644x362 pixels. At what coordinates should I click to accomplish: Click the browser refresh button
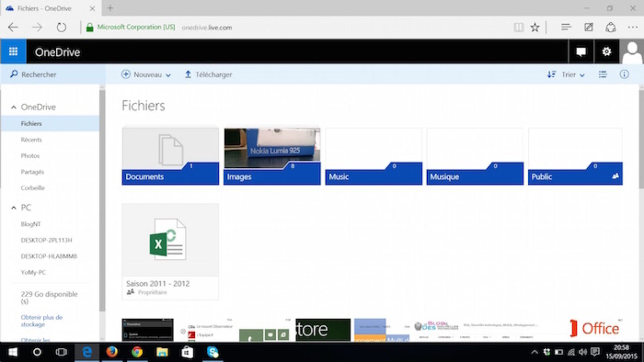(61, 27)
